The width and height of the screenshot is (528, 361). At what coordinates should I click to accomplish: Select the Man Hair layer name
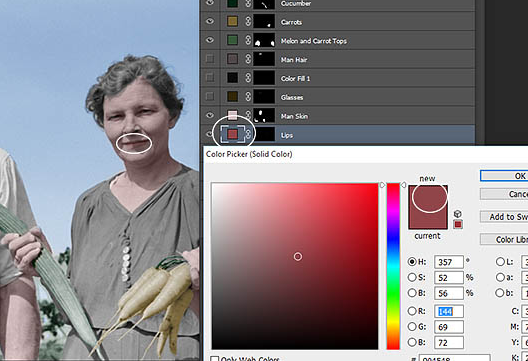(294, 60)
